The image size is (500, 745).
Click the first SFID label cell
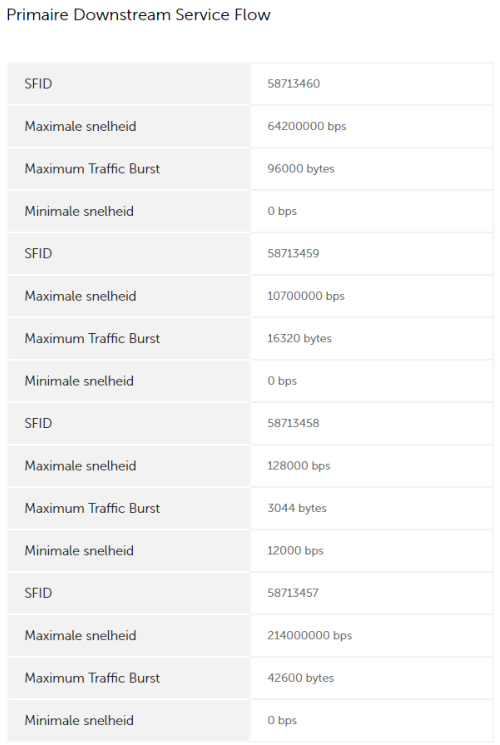(x=129, y=84)
